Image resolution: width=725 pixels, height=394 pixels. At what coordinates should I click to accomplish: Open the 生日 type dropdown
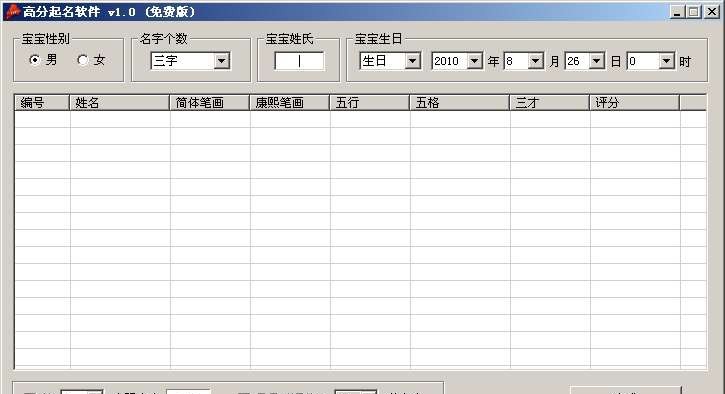pos(390,61)
